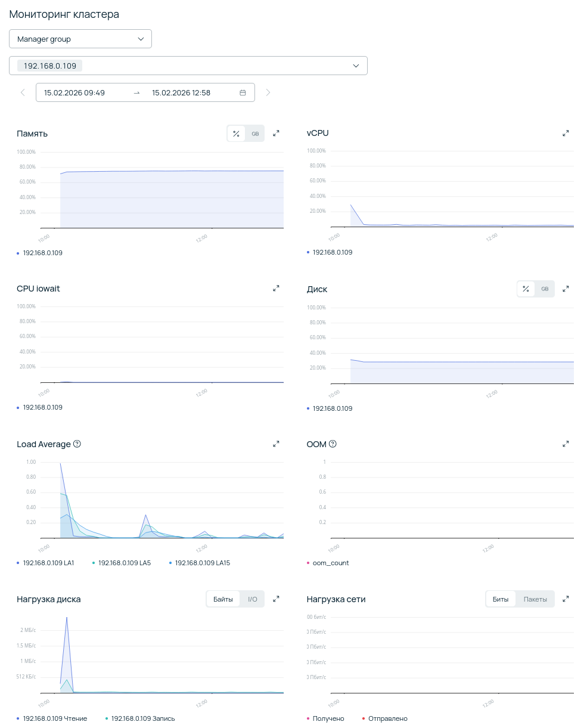Expand the CPU iowait chart
The image size is (587, 728).
tap(276, 289)
